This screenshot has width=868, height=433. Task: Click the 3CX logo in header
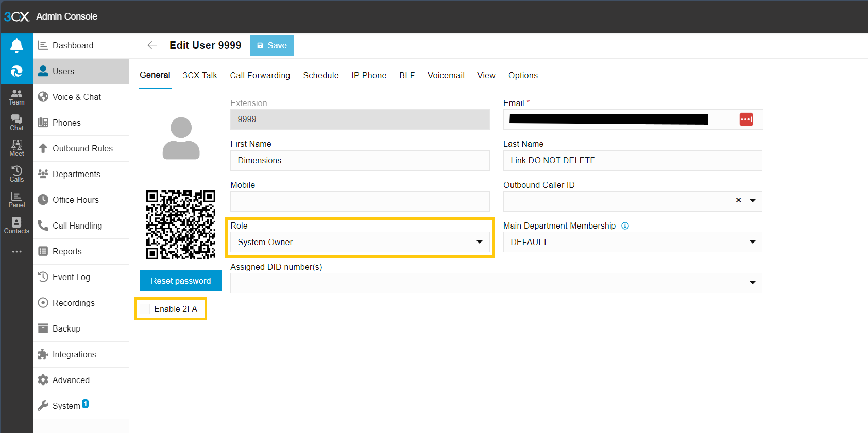pyautogui.click(x=16, y=16)
